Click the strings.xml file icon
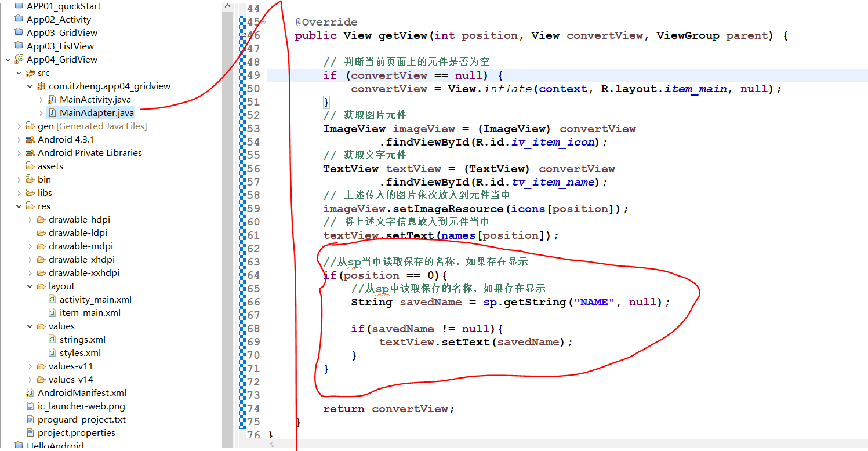 (x=53, y=340)
